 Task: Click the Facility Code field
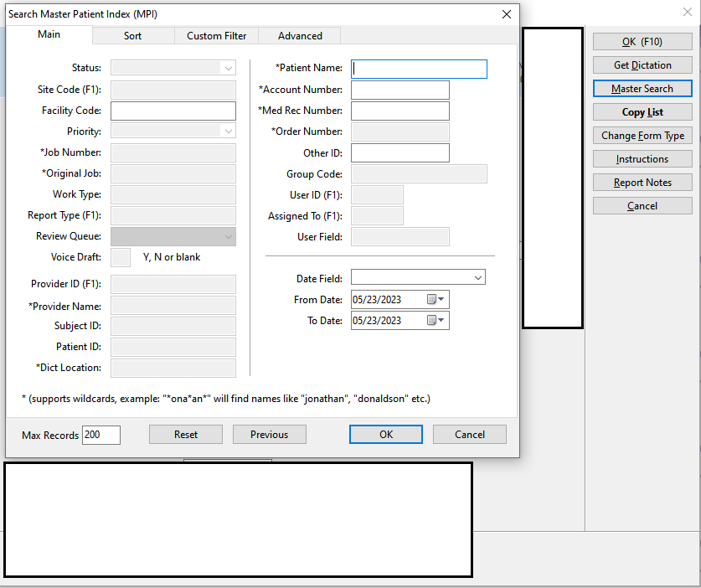[x=173, y=111]
